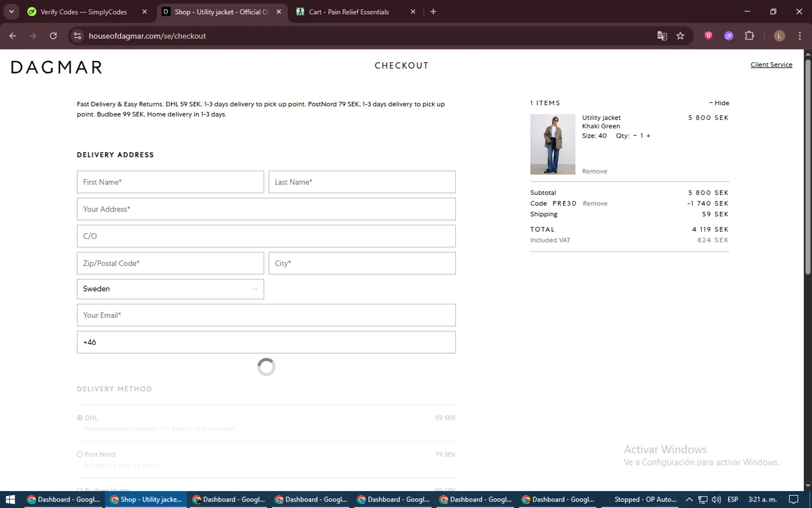The width and height of the screenshot is (812, 508).
Task: Open the tab search dropdown arrow
Action: coord(11,11)
